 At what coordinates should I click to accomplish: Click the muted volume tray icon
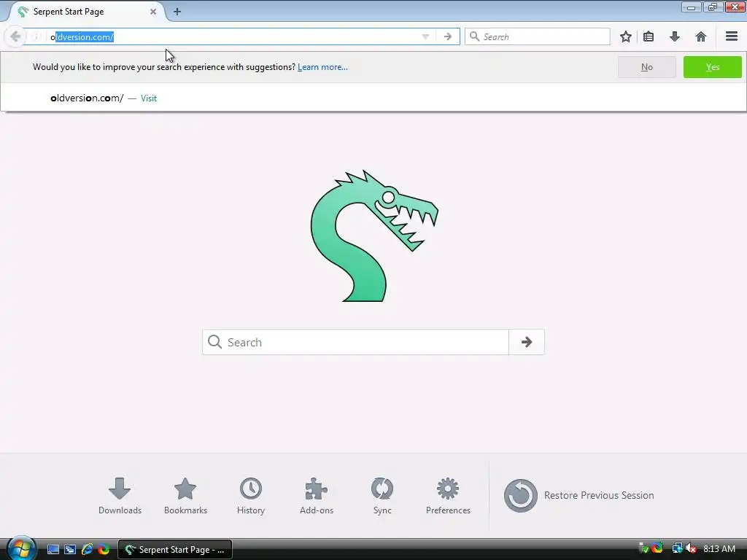(x=691, y=548)
